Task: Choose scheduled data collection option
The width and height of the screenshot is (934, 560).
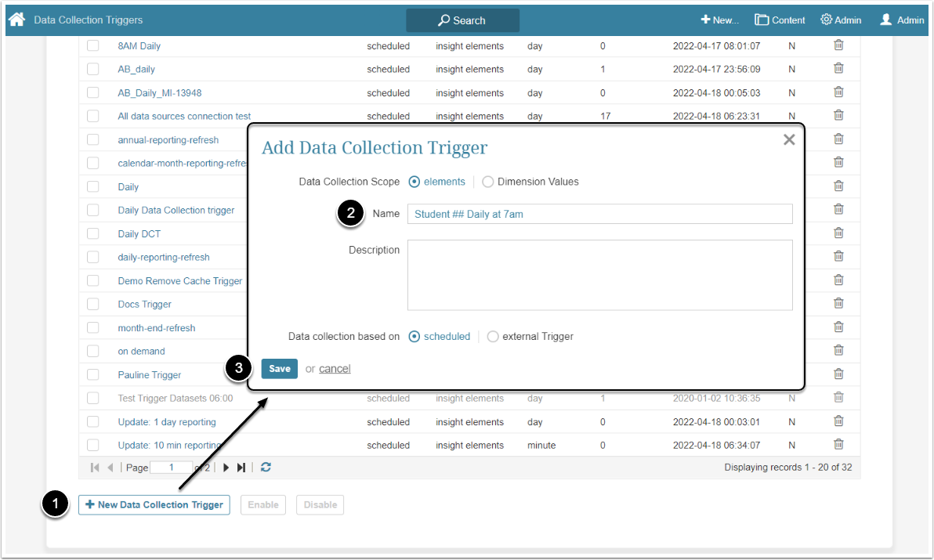Action: coord(415,337)
